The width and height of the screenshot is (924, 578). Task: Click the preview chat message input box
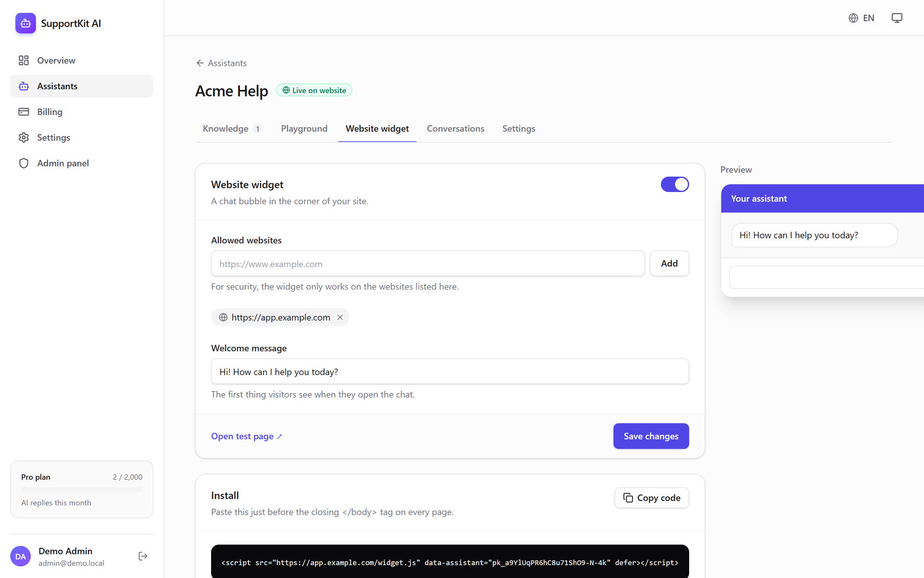click(826, 277)
